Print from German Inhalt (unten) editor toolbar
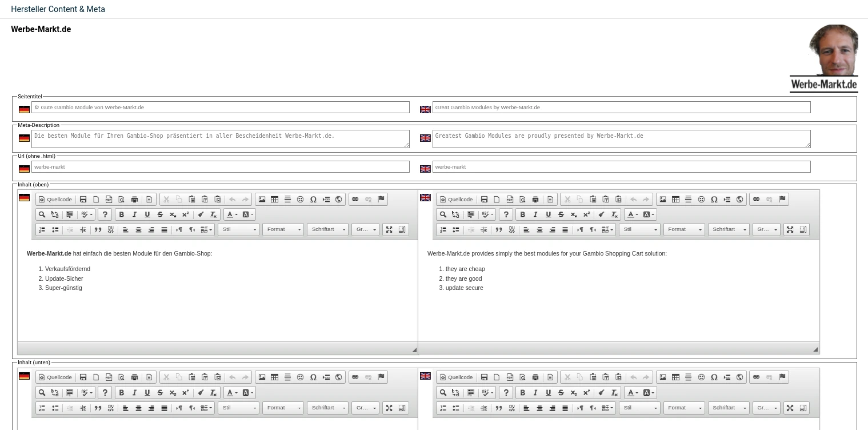The image size is (868, 430). coord(134,377)
